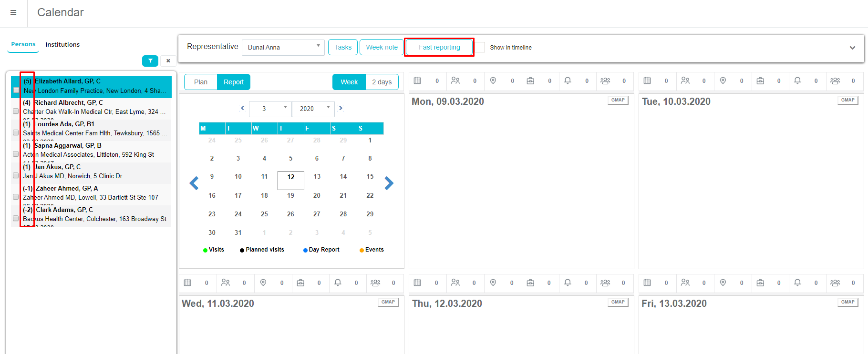
Task: Click the location pin icon above Tuesday
Action: tap(723, 81)
